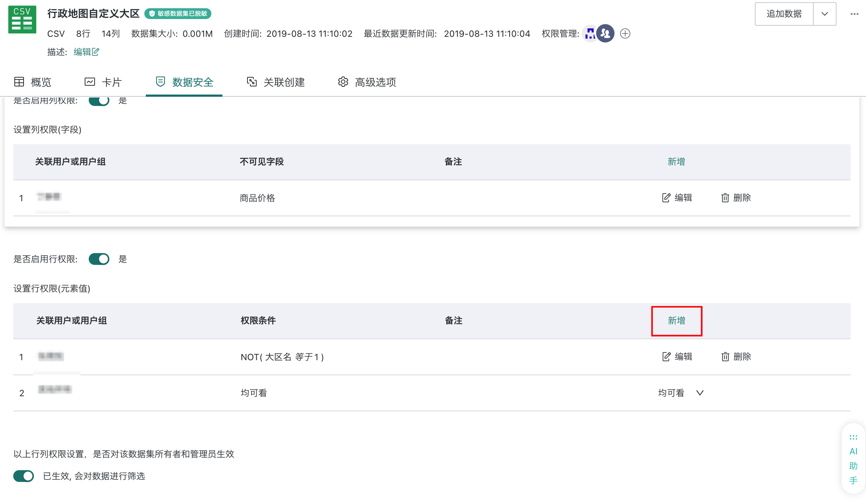Click the CSV dataset file icon
866x504 pixels.
click(x=22, y=19)
